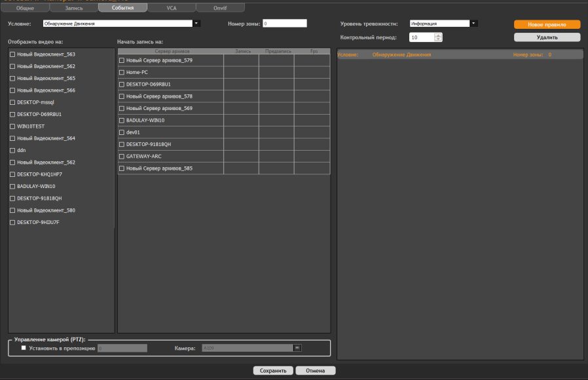Go to the VCA tab
Image resolution: width=588 pixels, height=380 pixels.
(171, 8)
